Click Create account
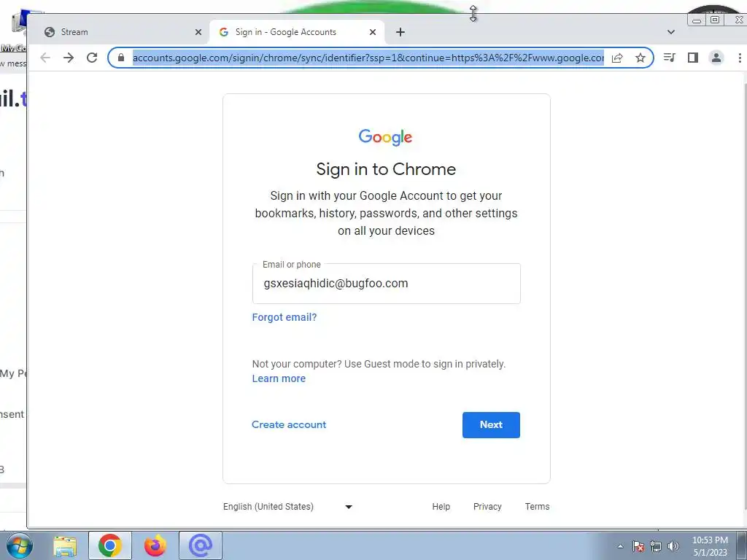Image resolution: width=747 pixels, height=560 pixels. point(289,424)
